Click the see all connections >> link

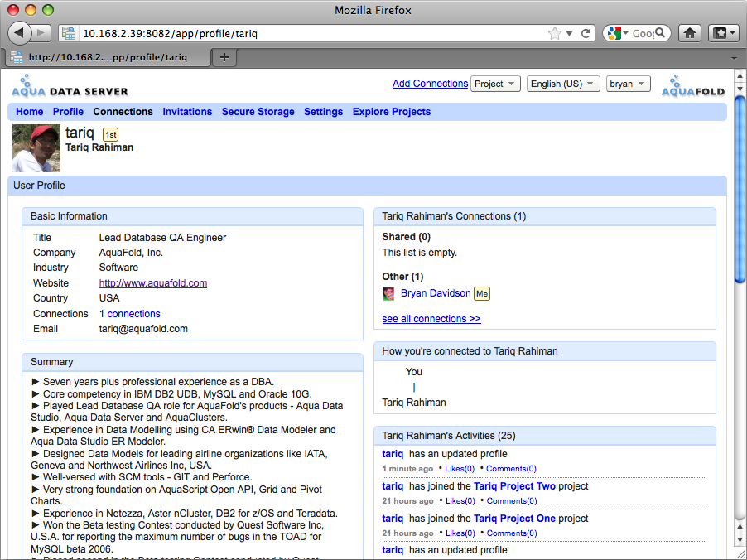[431, 319]
